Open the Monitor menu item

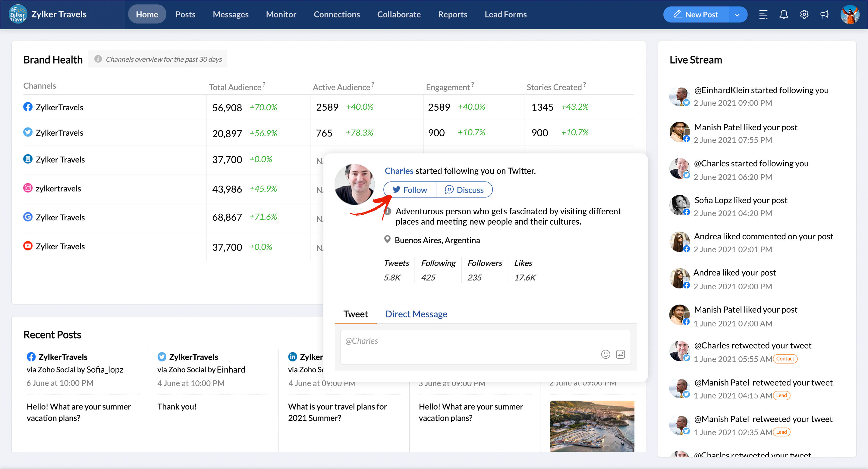pos(281,14)
